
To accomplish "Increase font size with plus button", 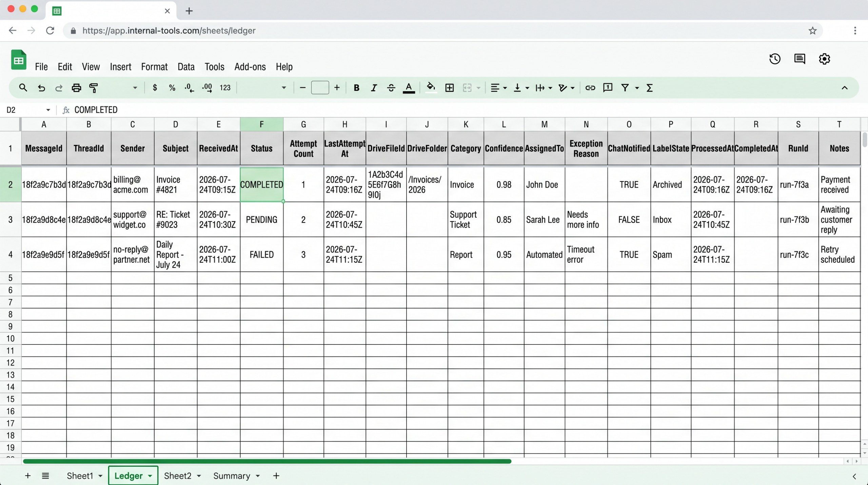I will pyautogui.click(x=337, y=88).
